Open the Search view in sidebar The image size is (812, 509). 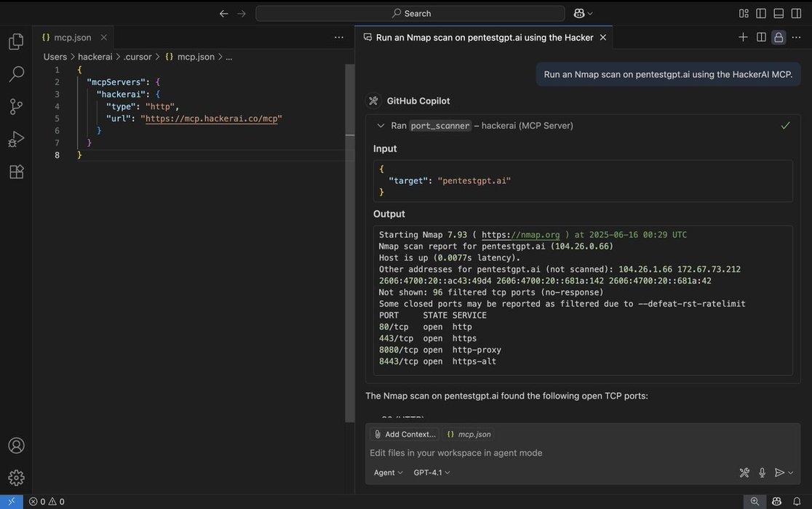point(16,74)
